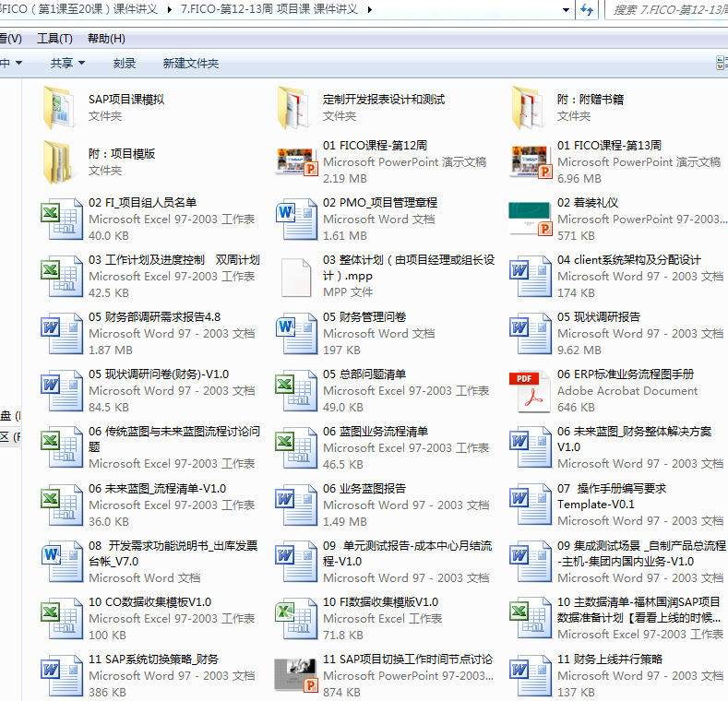The width and height of the screenshot is (728, 701).
Task: Select the blank MPP file icon 03 整体计划
Action: (x=296, y=277)
